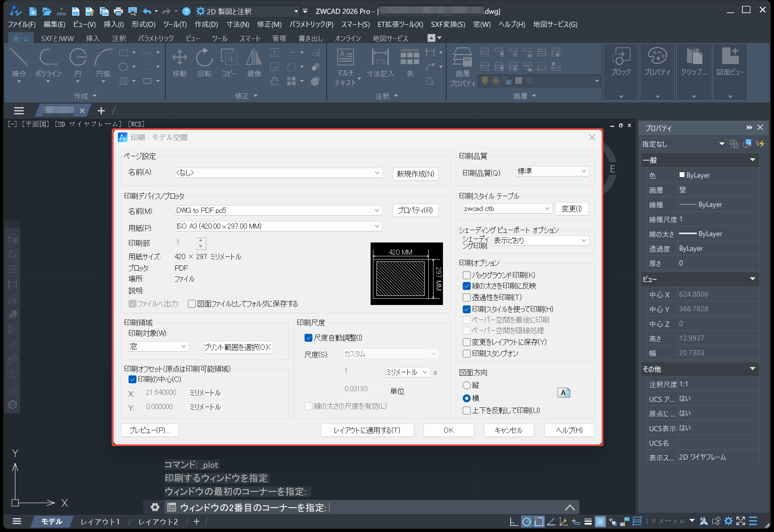Switch to the SXFとJWW ribbon tab
Screen dimensions: 774x532
coord(57,38)
